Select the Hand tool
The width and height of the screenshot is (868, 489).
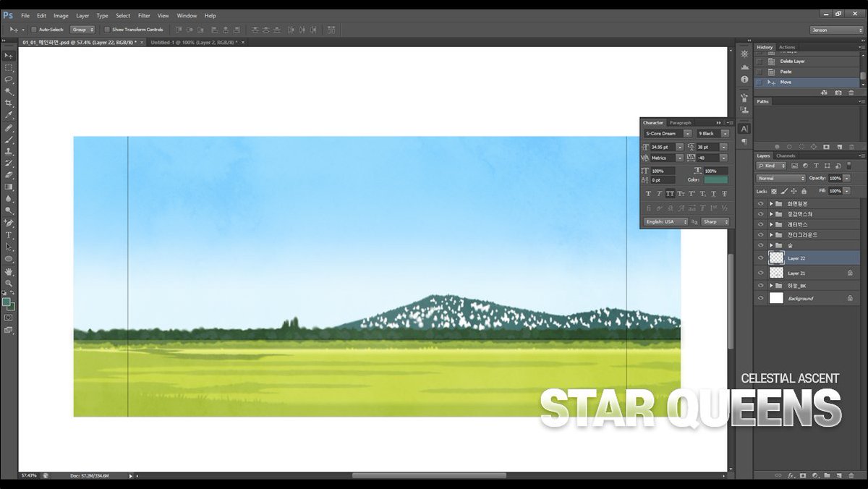pos(9,272)
